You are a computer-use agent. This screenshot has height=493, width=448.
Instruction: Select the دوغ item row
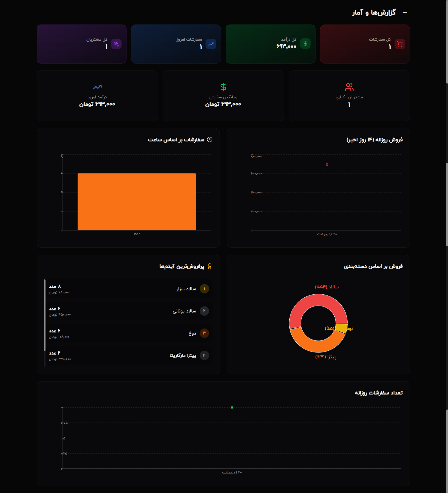(x=129, y=333)
